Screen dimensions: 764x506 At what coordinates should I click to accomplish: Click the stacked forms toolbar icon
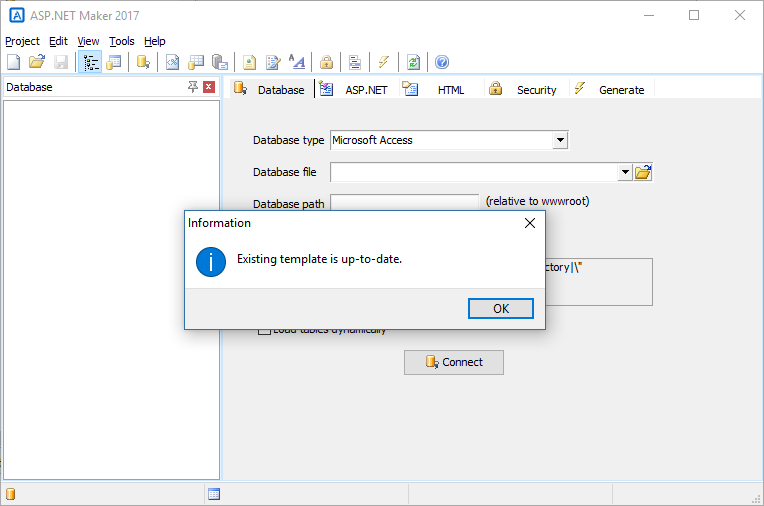tap(355, 62)
